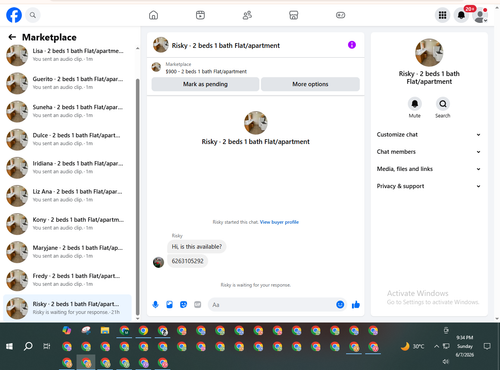The image size is (500, 370).
Task: Expand the Chat members section
Action: click(429, 152)
